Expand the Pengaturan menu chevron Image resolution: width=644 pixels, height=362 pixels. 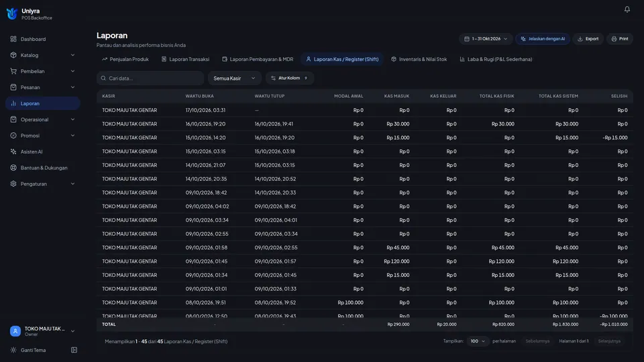click(72, 184)
